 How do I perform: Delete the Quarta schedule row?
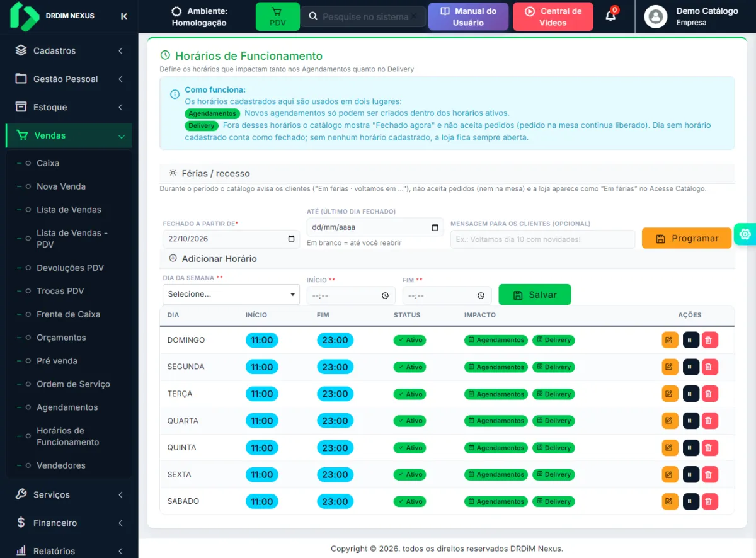click(709, 421)
